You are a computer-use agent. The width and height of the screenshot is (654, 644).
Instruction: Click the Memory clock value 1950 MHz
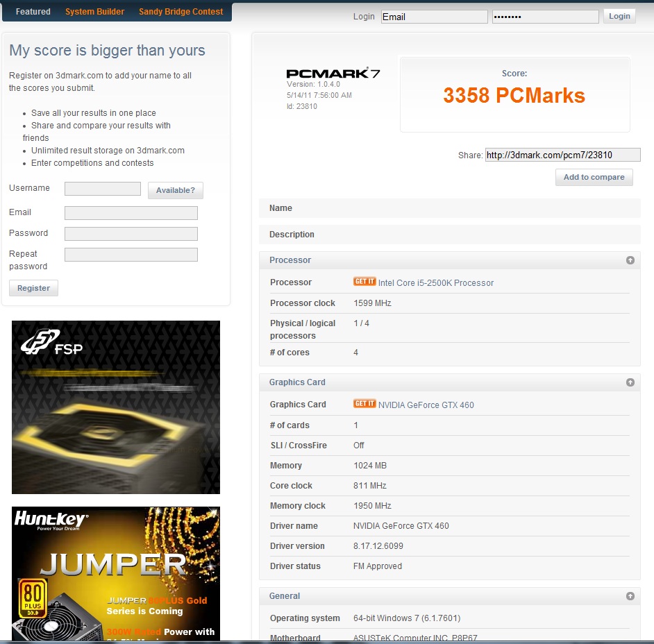[x=372, y=506]
